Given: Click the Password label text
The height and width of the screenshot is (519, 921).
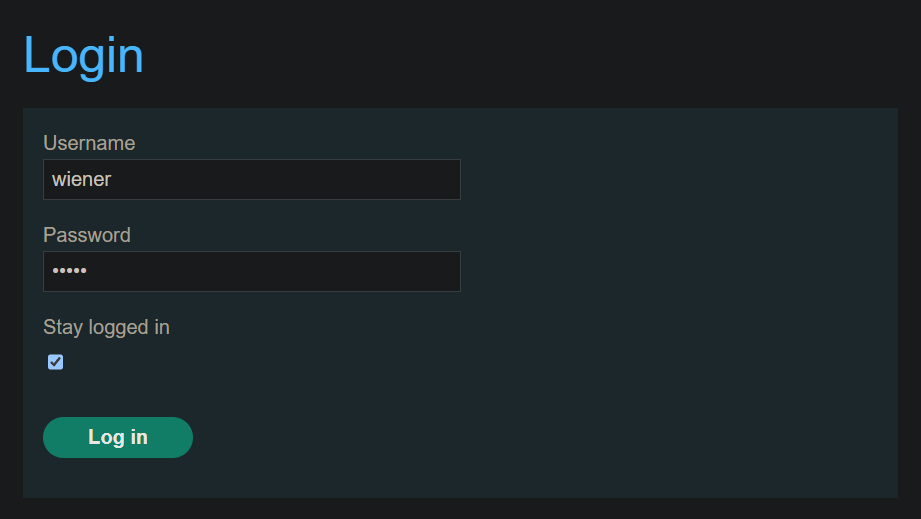Looking at the screenshot, I should pyautogui.click(x=87, y=235).
